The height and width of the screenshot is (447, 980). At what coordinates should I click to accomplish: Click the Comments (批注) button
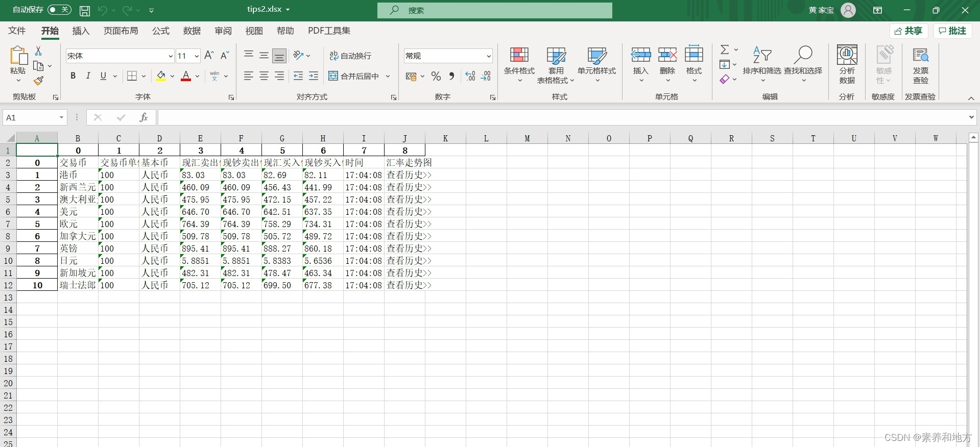pyautogui.click(x=953, y=31)
